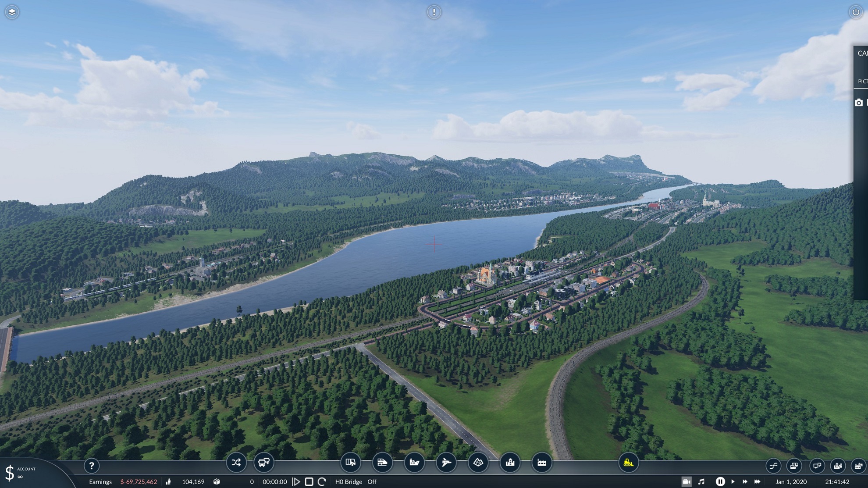
Task: Open the rail construction train icon
Action: [x=382, y=463]
